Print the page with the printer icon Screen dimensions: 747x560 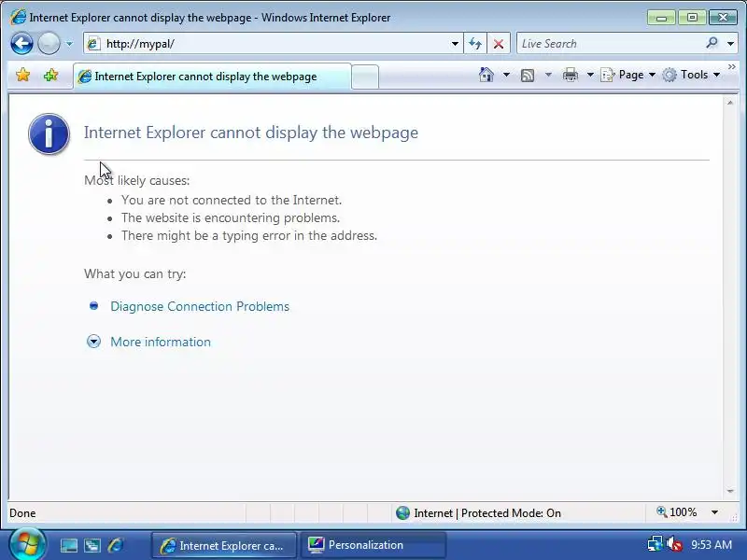click(x=570, y=75)
